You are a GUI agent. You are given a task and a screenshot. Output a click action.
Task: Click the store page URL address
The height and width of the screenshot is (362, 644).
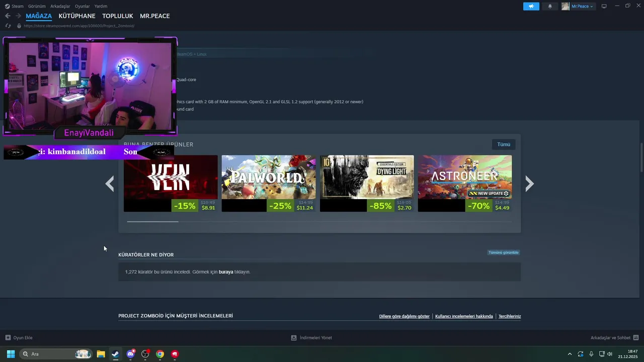79,26
